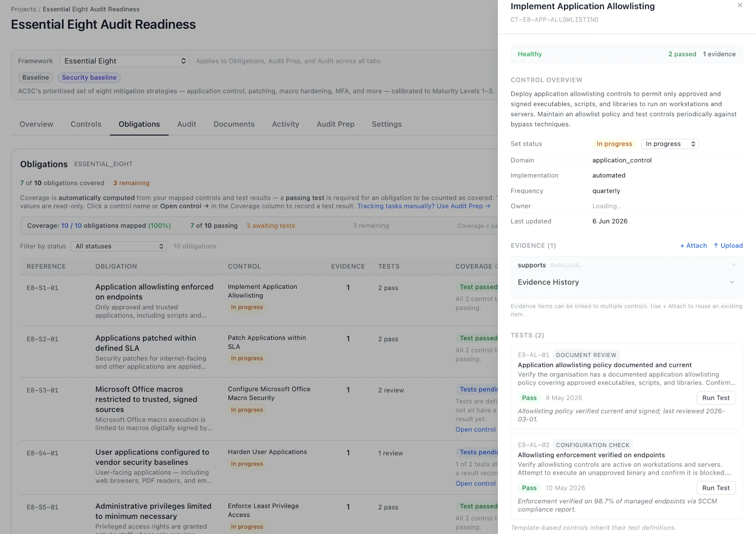Click the DOCUMENT REVIEW test type badge
756x534 pixels.
[586, 355]
